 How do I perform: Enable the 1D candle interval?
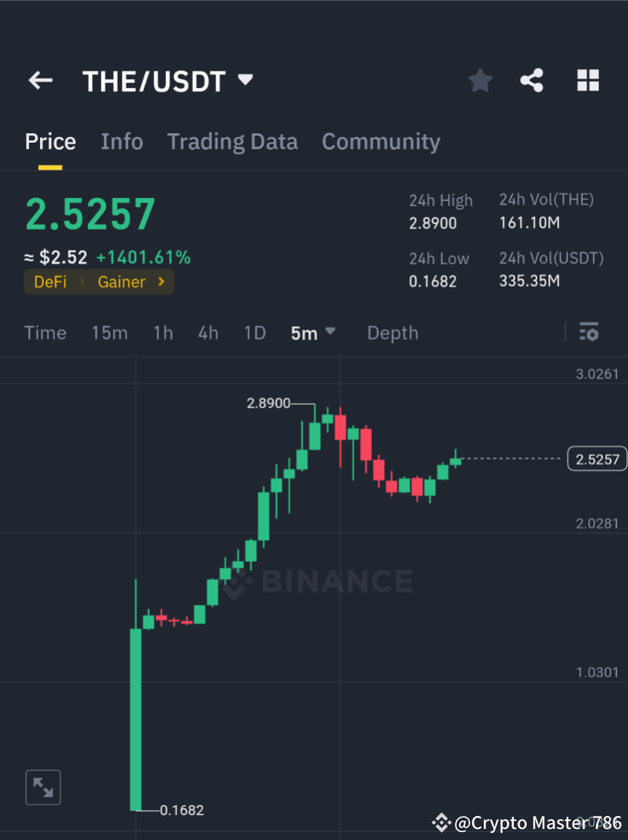pos(255,333)
